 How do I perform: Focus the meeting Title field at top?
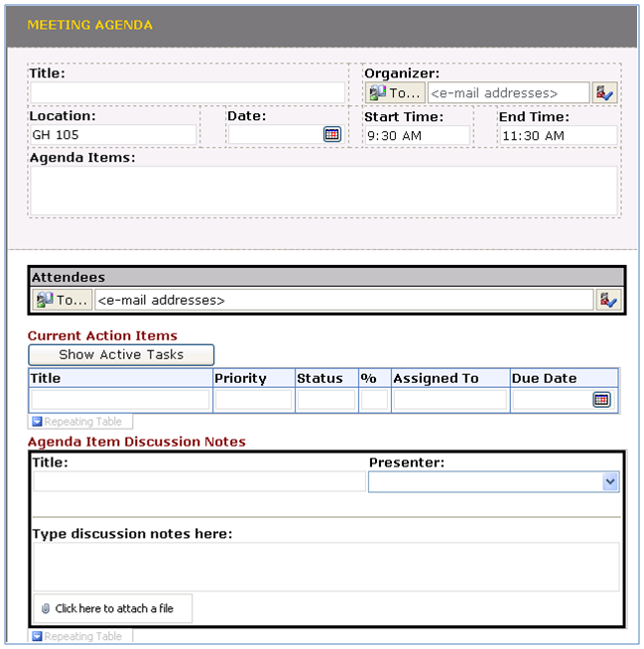click(188, 93)
